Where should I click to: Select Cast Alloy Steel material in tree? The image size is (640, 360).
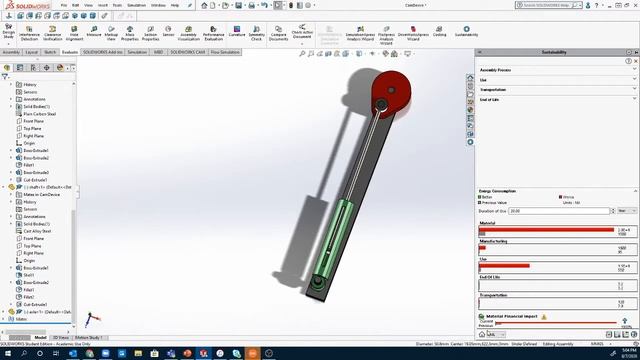coord(37,231)
